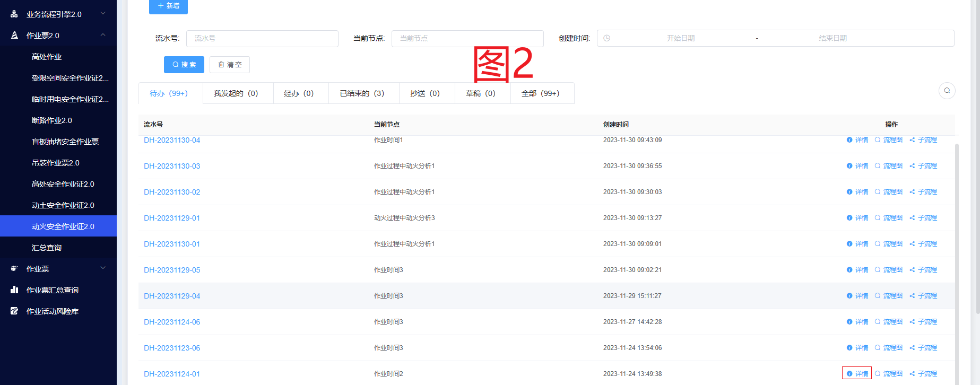This screenshot has width=980, height=385.
Task: Open 受限空间安全作业证2... in sidebar
Action: (70, 77)
